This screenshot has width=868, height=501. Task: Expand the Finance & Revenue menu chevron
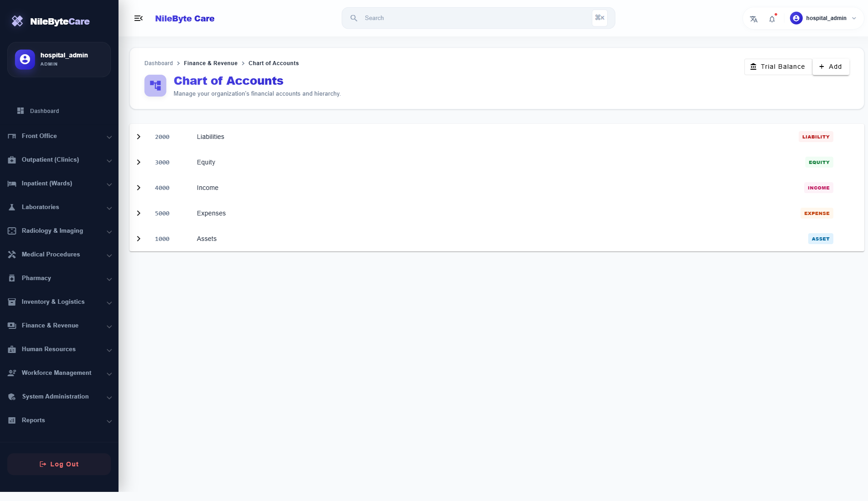[109, 327]
